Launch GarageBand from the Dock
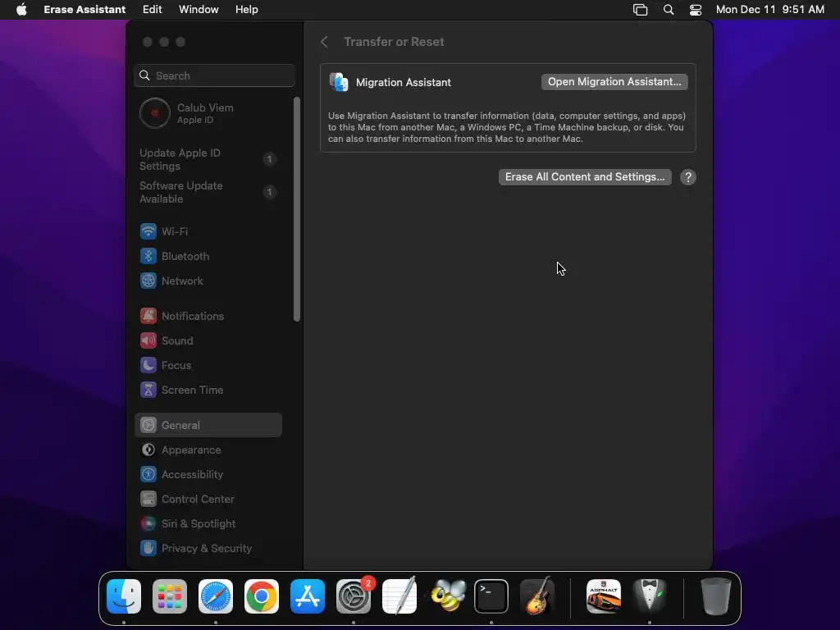The image size is (840, 630). click(537, 596)
